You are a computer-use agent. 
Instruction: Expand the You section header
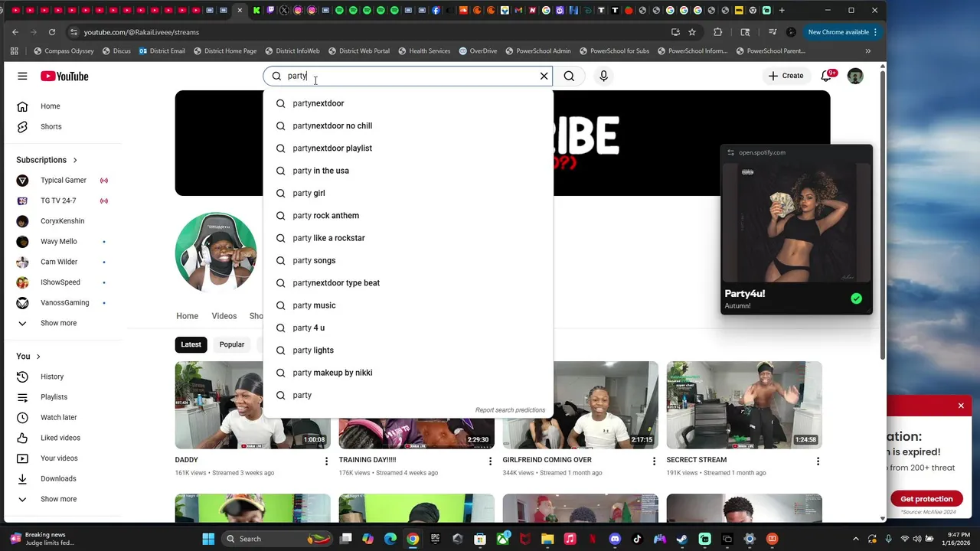coord(28,357)
